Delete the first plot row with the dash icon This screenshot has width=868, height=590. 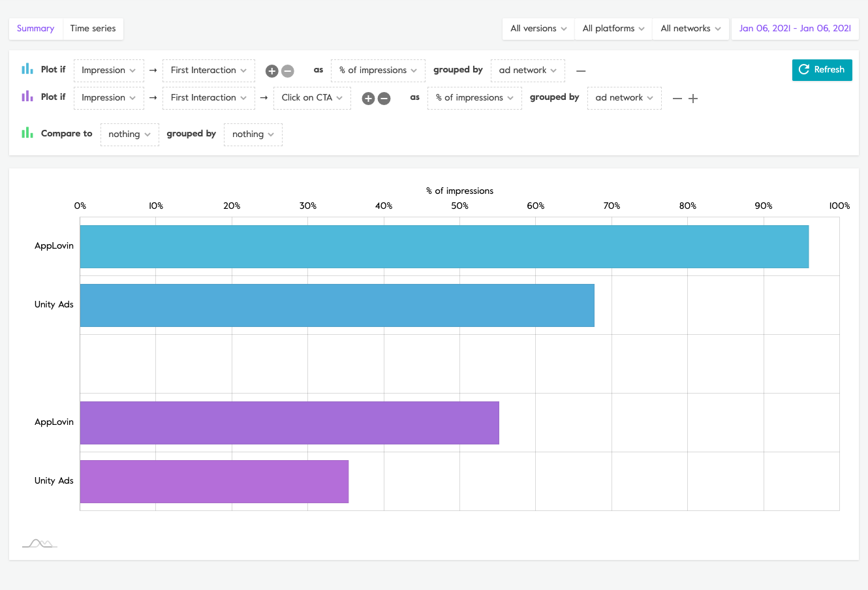click(x=581, y=70)
